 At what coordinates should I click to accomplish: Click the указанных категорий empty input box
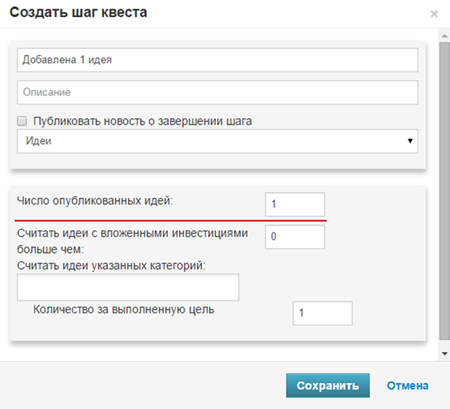click(128, 287)
